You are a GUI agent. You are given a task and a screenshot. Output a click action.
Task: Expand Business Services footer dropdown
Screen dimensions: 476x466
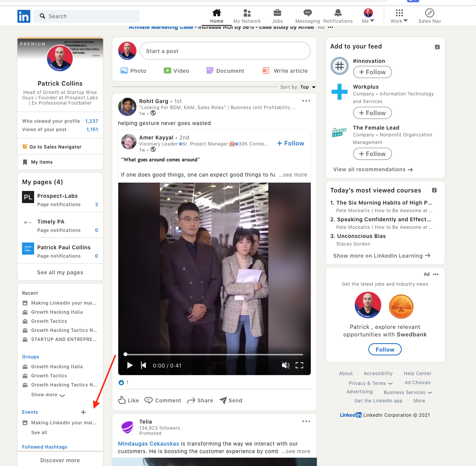pyautogui.click(x=408, y=393)
